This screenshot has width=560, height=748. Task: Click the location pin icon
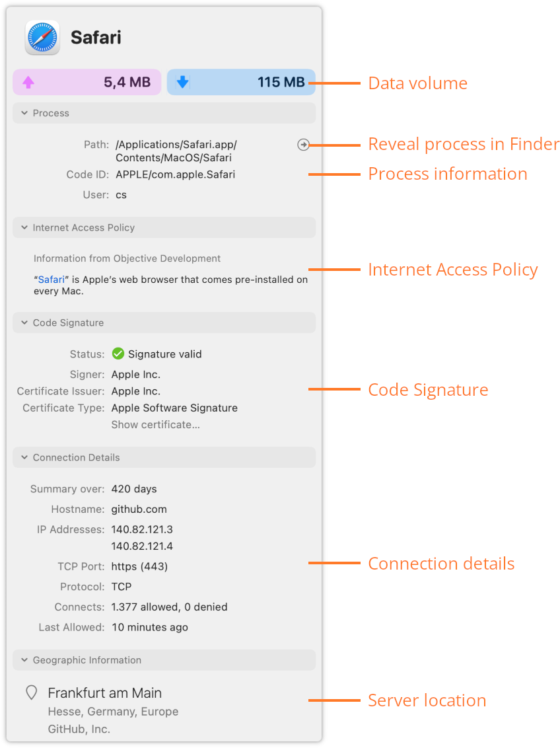[32, 692]
